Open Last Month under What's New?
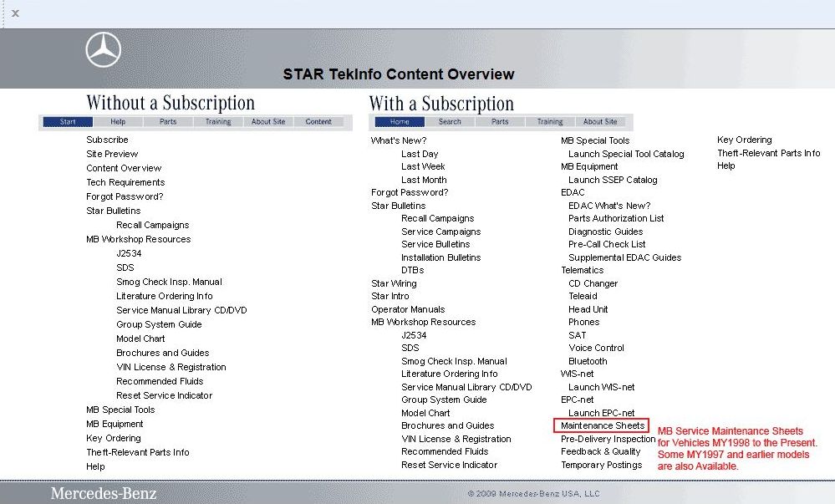Screen dimensions: 835x504 click(x=424, y=180)
